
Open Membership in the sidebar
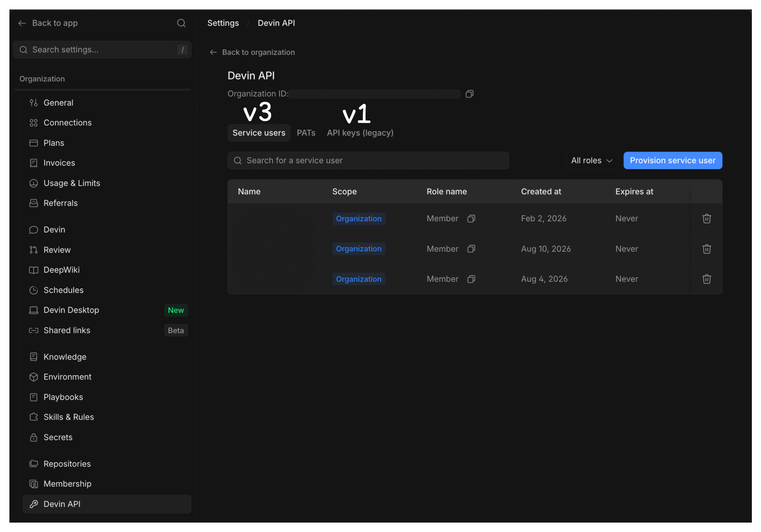107,484
